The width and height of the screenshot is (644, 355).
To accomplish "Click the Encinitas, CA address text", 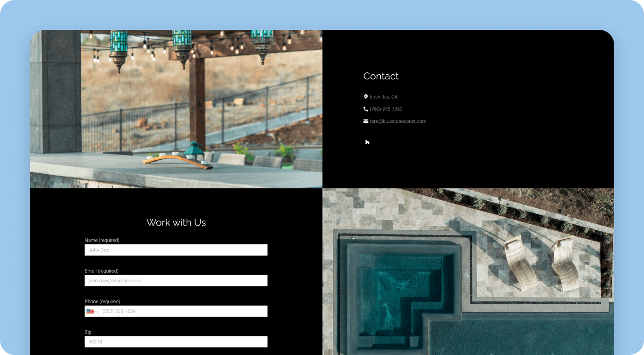I will [x=384, y=97].
